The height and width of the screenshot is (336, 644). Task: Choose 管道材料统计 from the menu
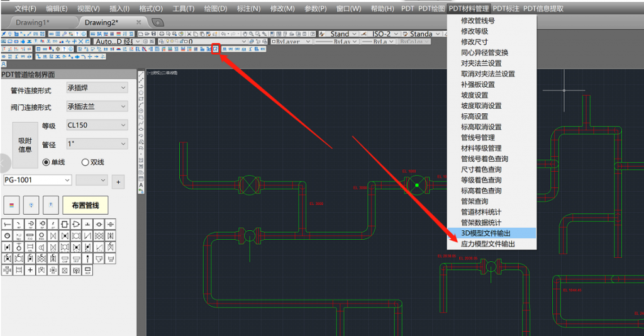(492, 212)
